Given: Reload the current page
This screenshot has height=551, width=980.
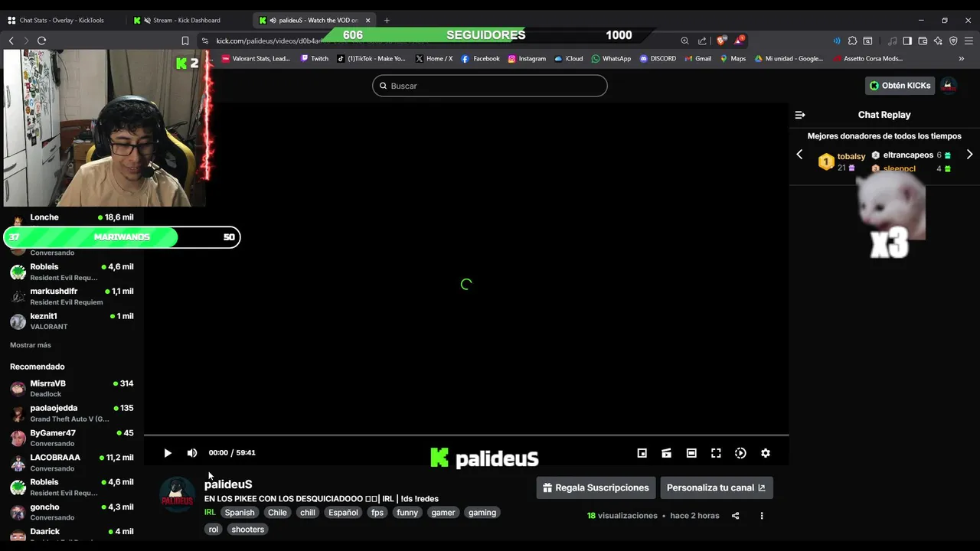Looking at the screenshot, I should click(41, 41).
